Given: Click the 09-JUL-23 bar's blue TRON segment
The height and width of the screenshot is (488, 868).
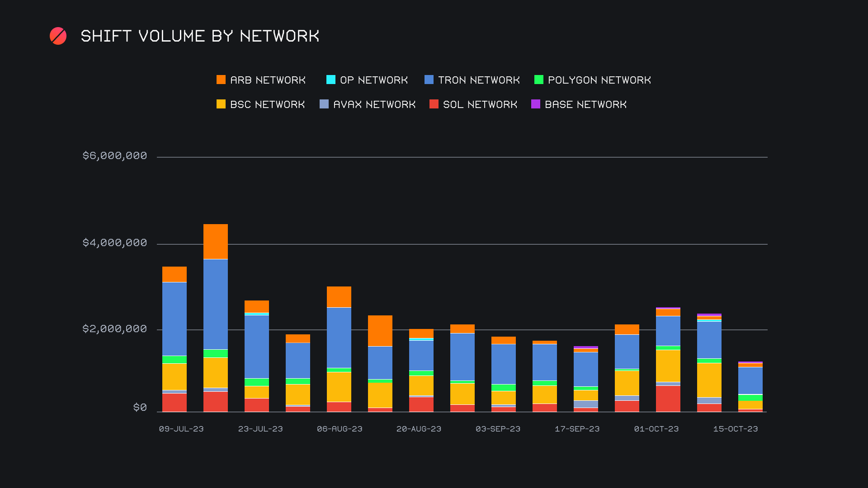Looking at the screenshot, I should (175, 319).
